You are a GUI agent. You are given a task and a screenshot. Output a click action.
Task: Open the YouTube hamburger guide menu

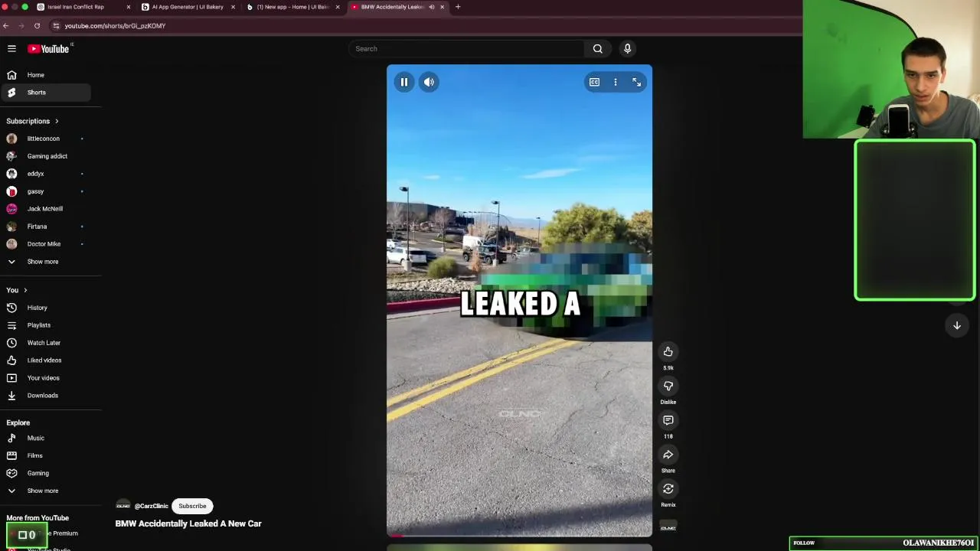click(x=11, y=48)
